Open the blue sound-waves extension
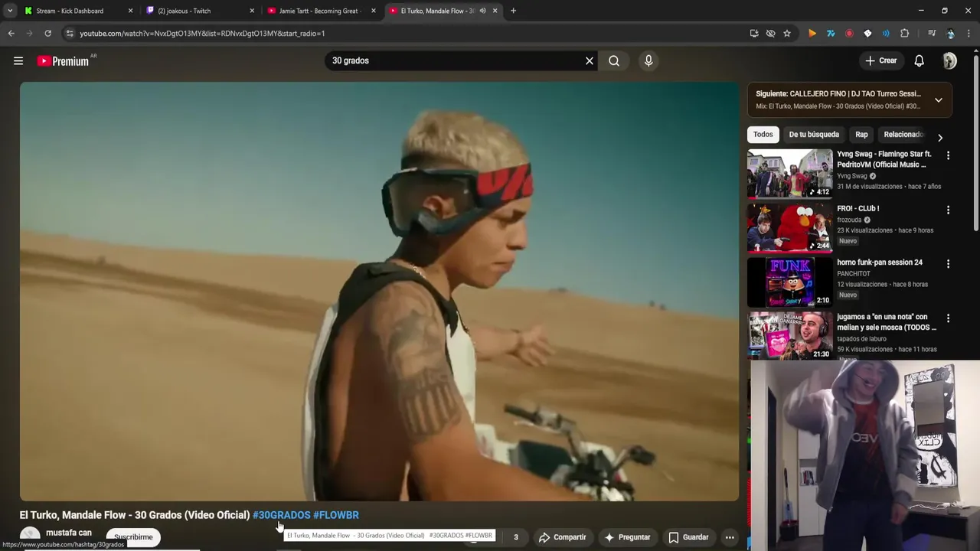 [886, 33]
